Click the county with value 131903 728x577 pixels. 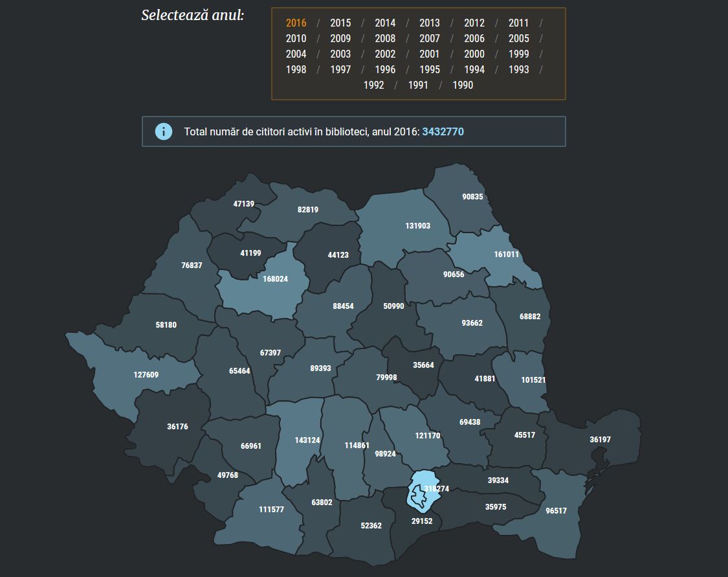[417, 226]
